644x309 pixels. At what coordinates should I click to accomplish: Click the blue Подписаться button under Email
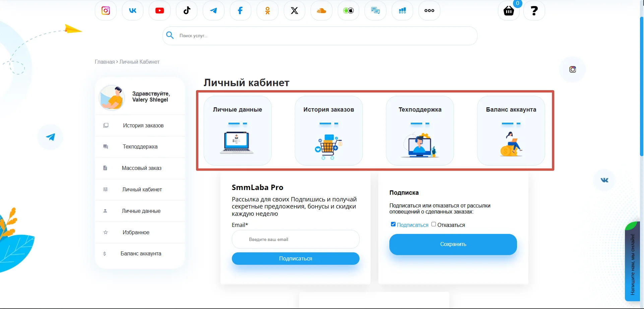[x=296, y=258]
